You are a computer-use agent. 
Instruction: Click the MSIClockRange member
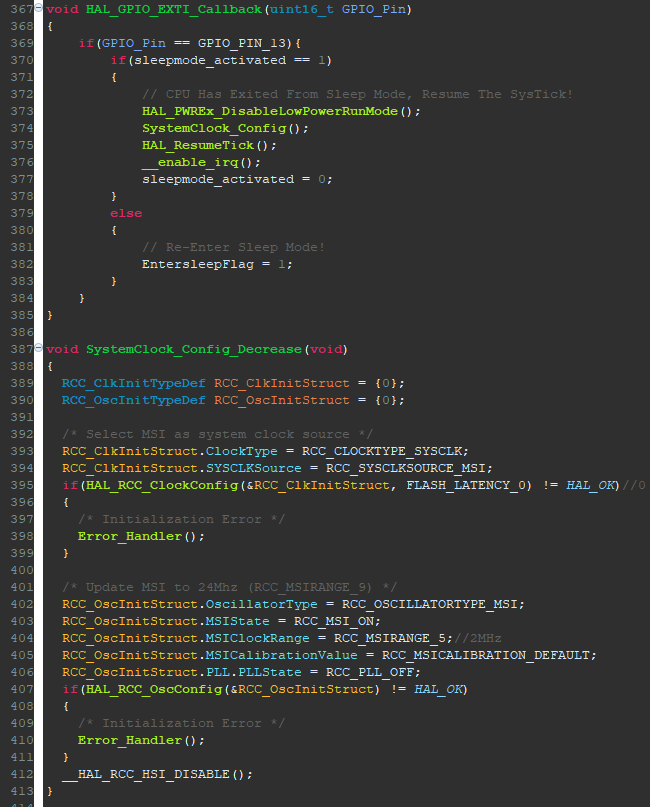pyautogui.click(x=257, y=638)
